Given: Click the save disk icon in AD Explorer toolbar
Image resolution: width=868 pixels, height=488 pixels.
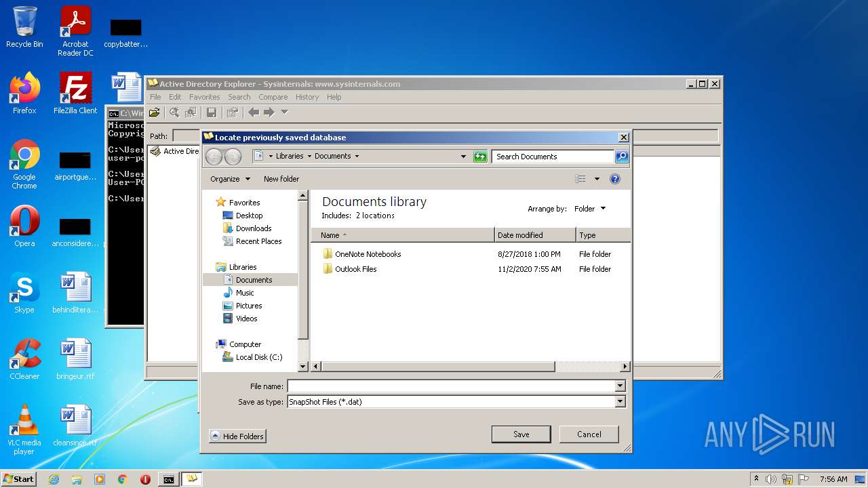Looking at the screenshot, I should click(212, 112).
